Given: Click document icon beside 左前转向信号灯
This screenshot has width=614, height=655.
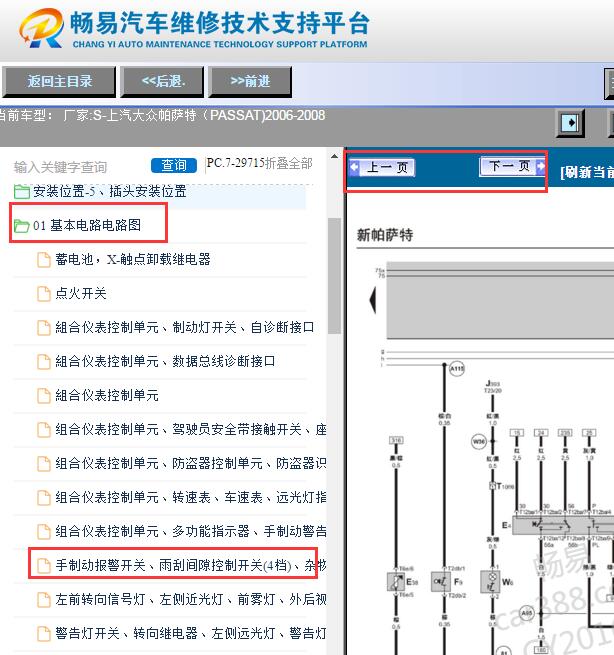Looking at the screenshot, I should click(44, 600).
